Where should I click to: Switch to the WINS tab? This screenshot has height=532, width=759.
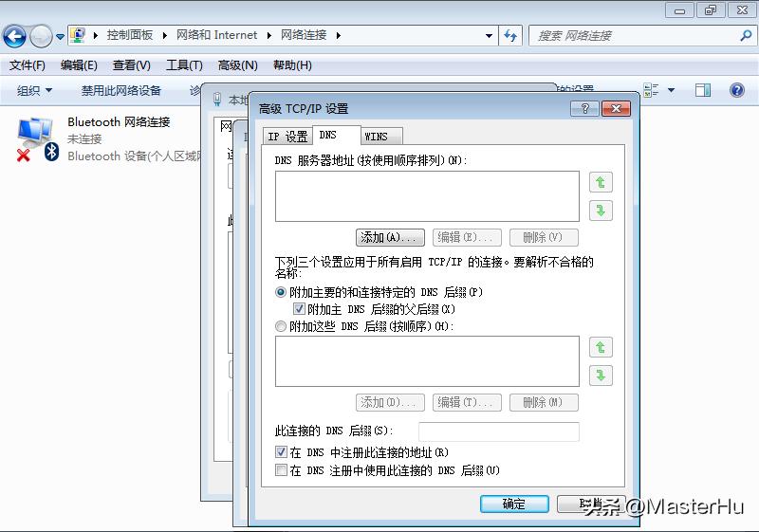tap(381, 137)
